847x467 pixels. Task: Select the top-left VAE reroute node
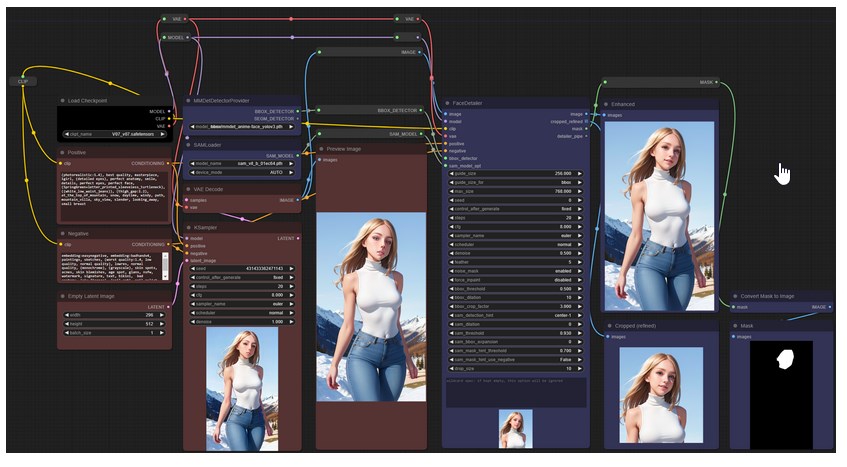pyautogui.click(x=173, y=19)
